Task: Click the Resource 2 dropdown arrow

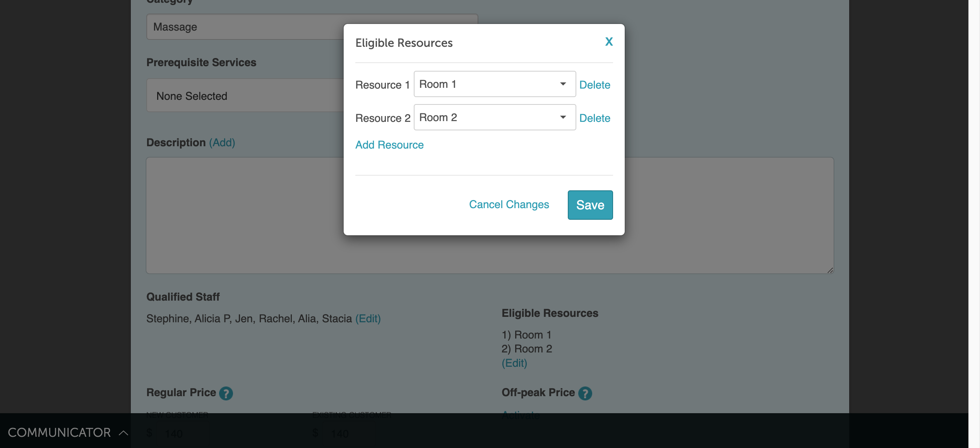Action: 563,117
